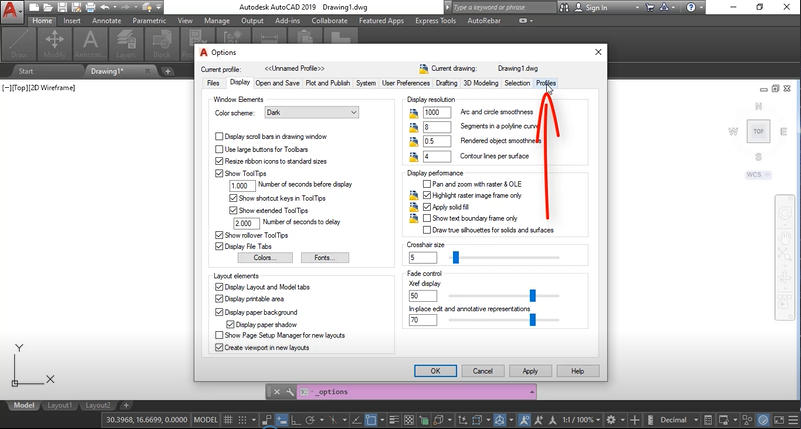The height and width of the screenshot is (429, 801).
Task: Expand the Sign In dropdown arrow
Action: point(637,8)
